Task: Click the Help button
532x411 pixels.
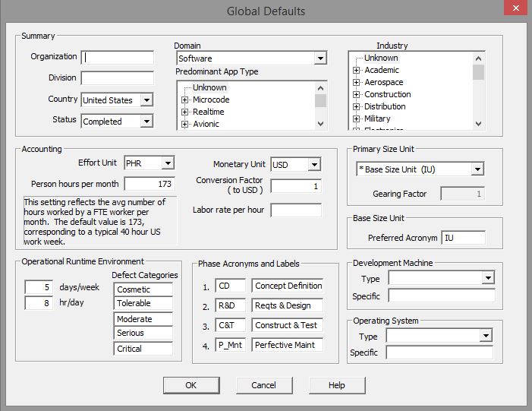Action: click(x=336, y=385)
